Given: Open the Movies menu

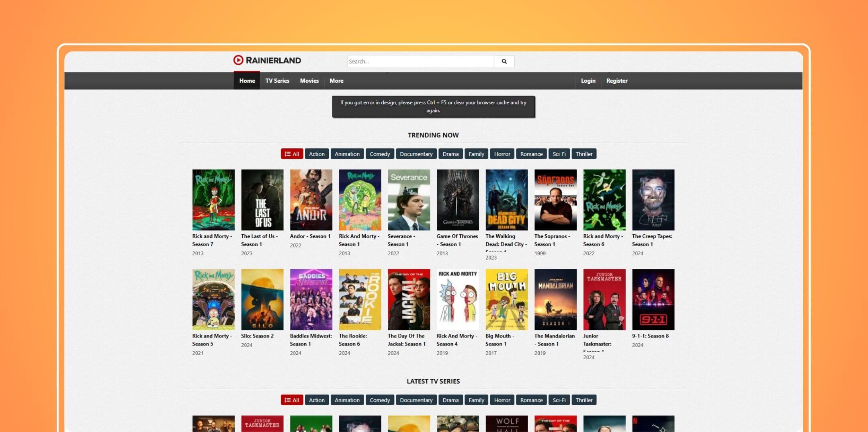Looking at the screenshot, I should click(309, 81).
